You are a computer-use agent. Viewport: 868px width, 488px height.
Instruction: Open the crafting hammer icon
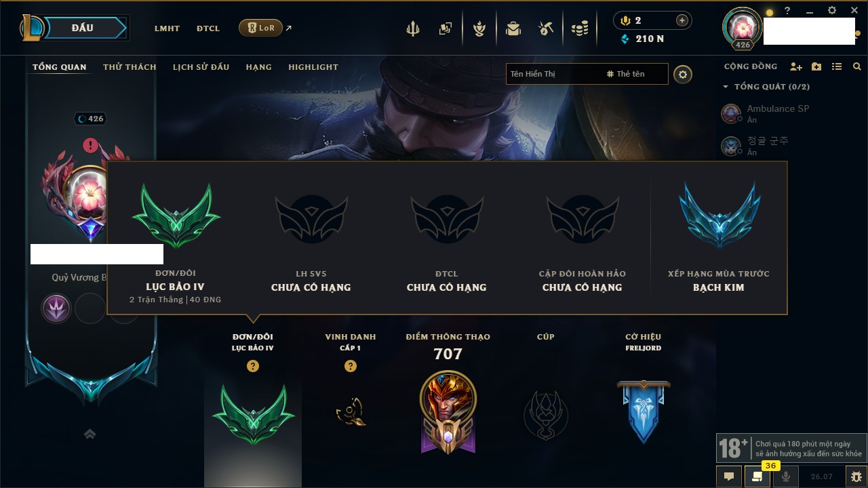tap(547, 28)
